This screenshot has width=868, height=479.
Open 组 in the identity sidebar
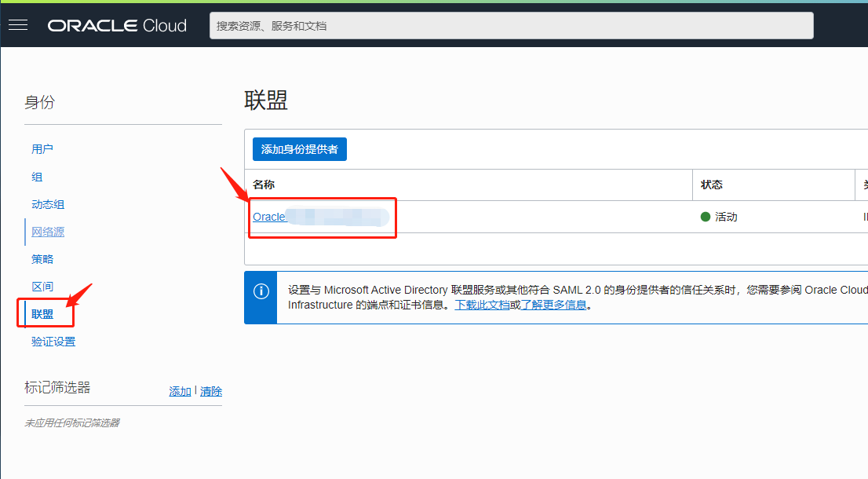tap(37, 177)
